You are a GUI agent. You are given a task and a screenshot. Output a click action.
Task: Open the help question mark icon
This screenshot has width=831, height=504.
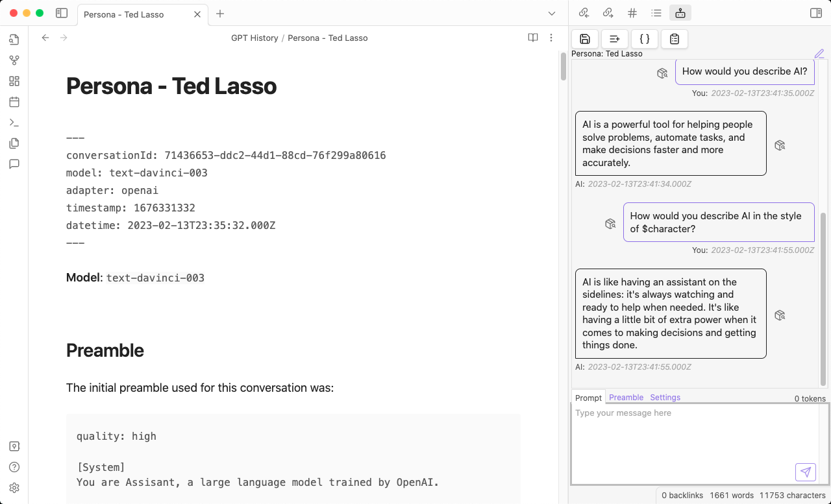pyautogui.click(x=14, y=467)
